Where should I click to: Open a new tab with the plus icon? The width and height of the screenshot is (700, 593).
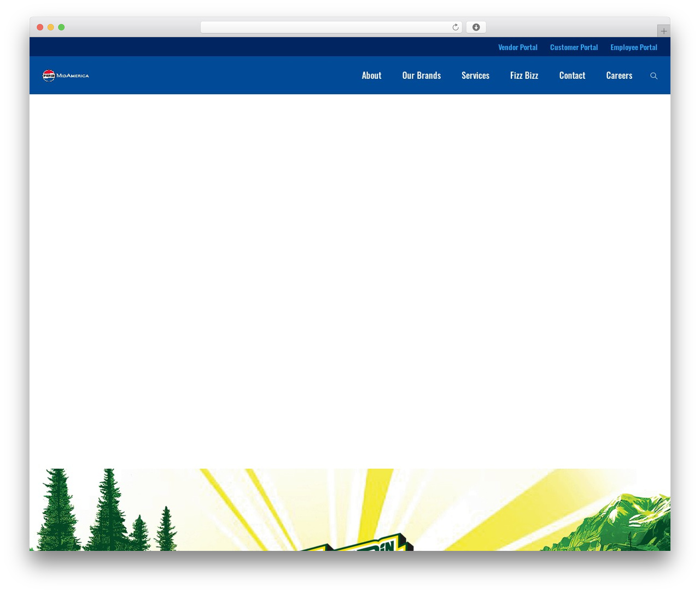pos(663,31)
